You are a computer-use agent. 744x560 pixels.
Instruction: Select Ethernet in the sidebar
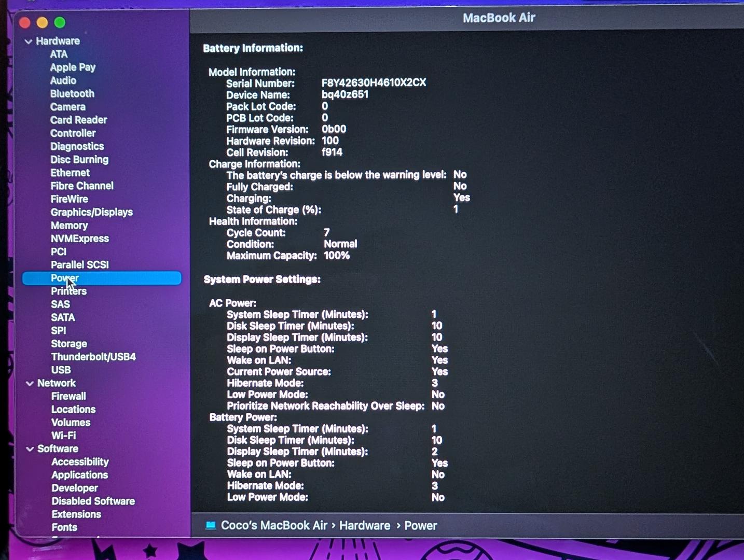pos(70,173)
